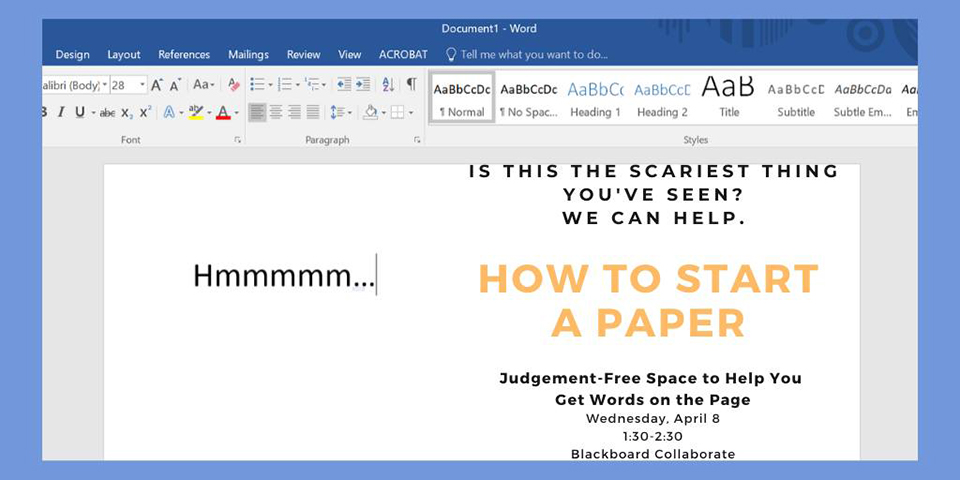
Task: Apply strikethrough with the abc icon
Action: (x=107, y=113)
